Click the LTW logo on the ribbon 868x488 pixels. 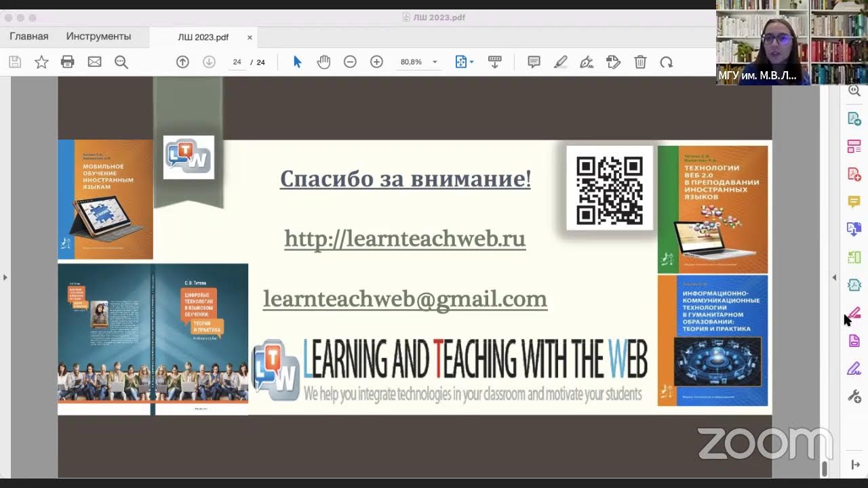(x=189, y=157)
